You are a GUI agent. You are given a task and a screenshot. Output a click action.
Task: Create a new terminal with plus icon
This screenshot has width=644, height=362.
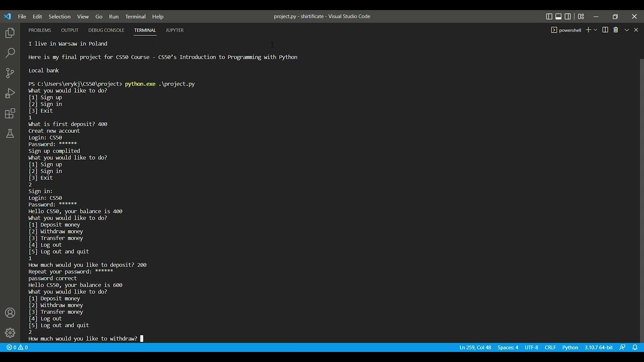[588, 30]
